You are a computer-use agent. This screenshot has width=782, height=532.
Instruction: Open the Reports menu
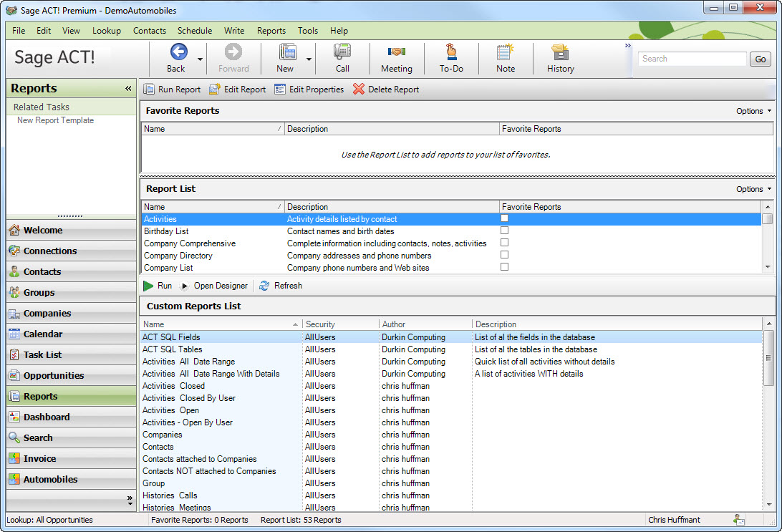coord(271,30)
